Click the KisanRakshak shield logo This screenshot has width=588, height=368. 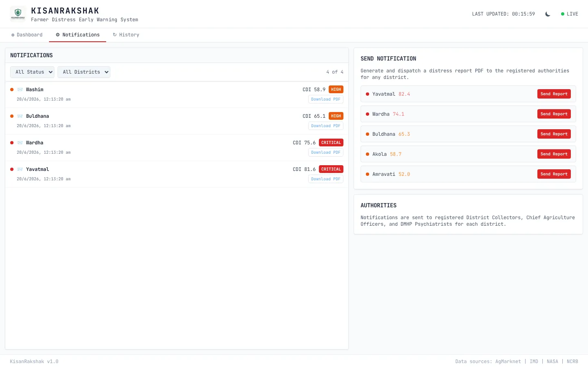click(18, 13)
